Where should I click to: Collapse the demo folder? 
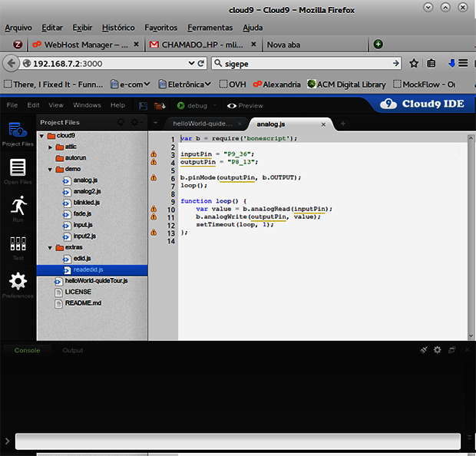(x=50, y=170)
